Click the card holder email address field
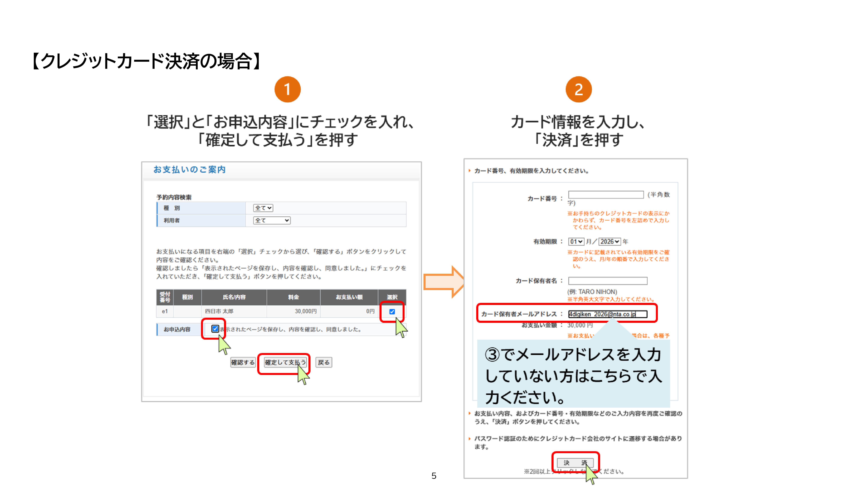The height and width of the screenshot is (488, 868). (608, 314)
